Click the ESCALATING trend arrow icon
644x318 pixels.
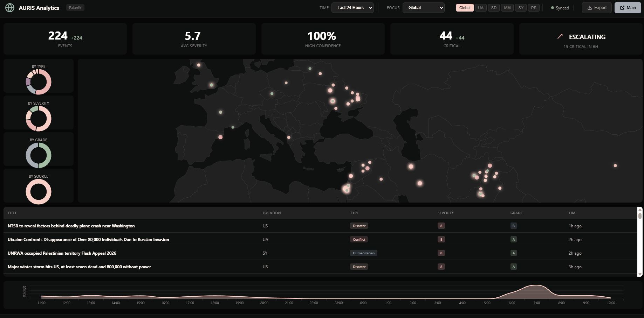pyautogui.click(x=560, y=36)
